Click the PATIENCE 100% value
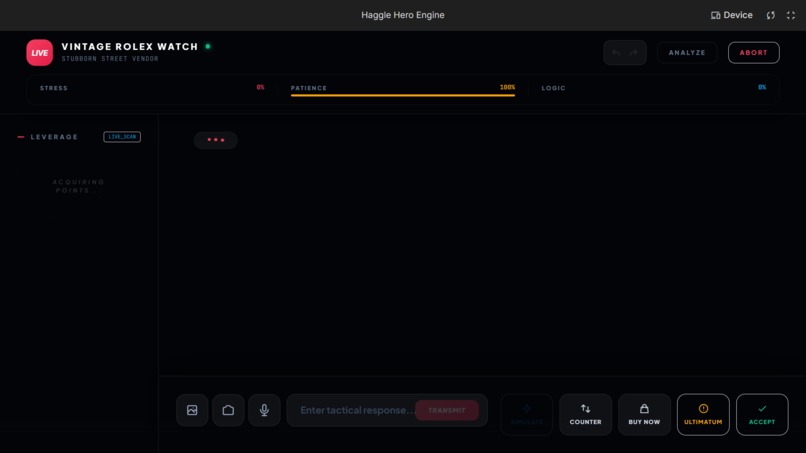Image resolution: width=806 pixels, height=453 pixels. (507, 87)
